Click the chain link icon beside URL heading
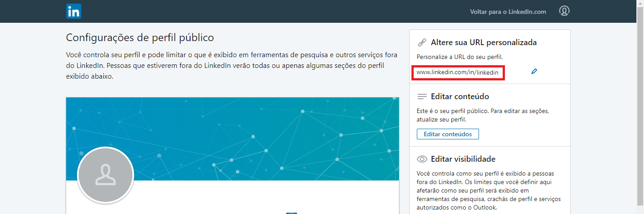The width and height of the screenshot is (644, 214). click(x=422, y=43)
